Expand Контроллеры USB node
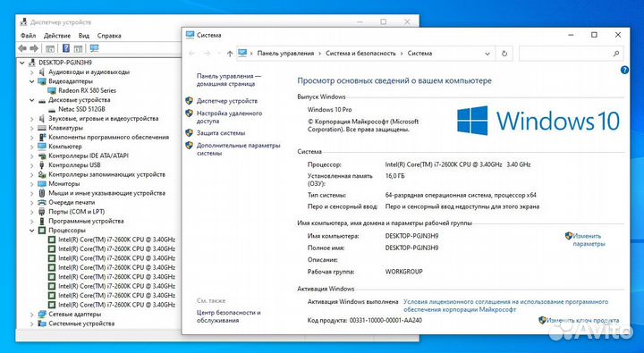The image size is (644, 353). pyautogui.click(x=32, y=165)
